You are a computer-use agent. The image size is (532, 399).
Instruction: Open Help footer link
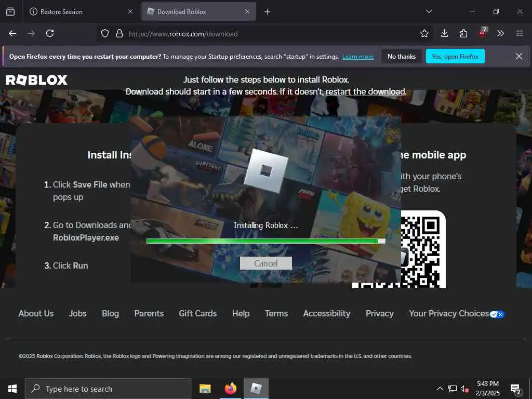pos(241,313)
